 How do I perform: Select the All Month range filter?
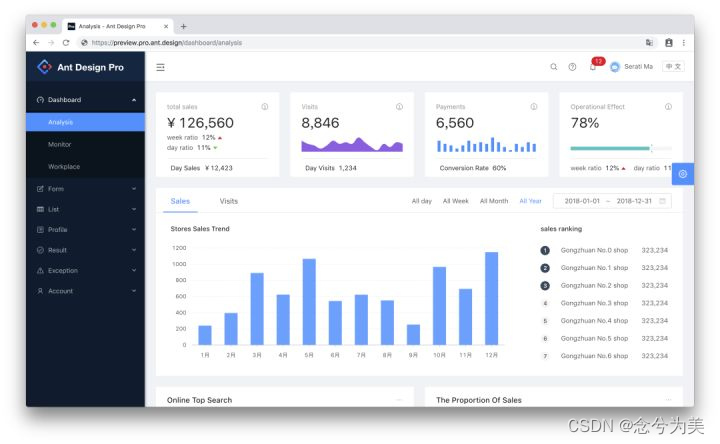coord(494,201)
